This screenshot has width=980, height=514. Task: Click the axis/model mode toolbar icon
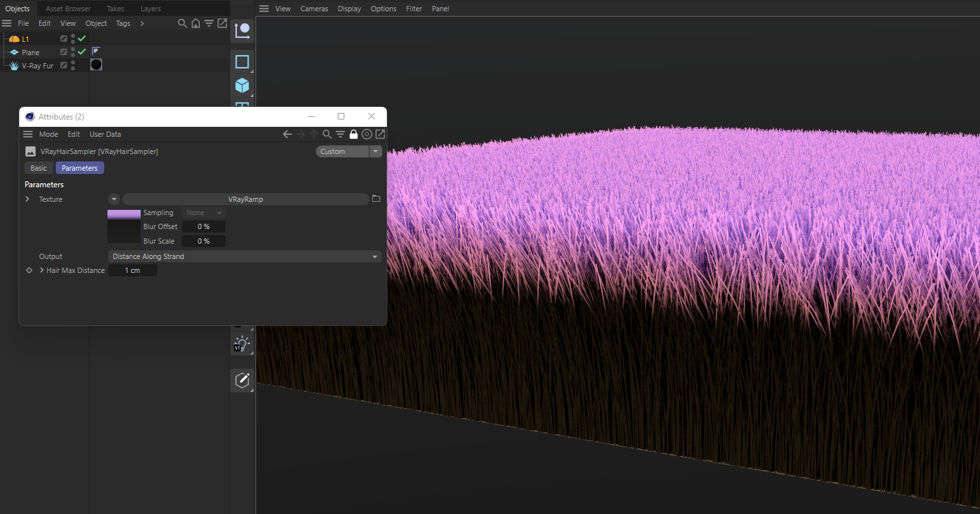(242, 31)
